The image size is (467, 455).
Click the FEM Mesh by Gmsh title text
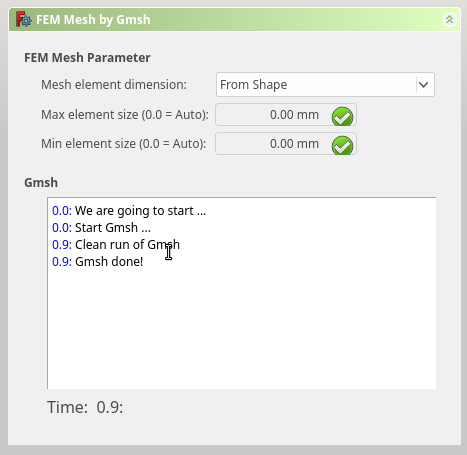pos(93,20)
